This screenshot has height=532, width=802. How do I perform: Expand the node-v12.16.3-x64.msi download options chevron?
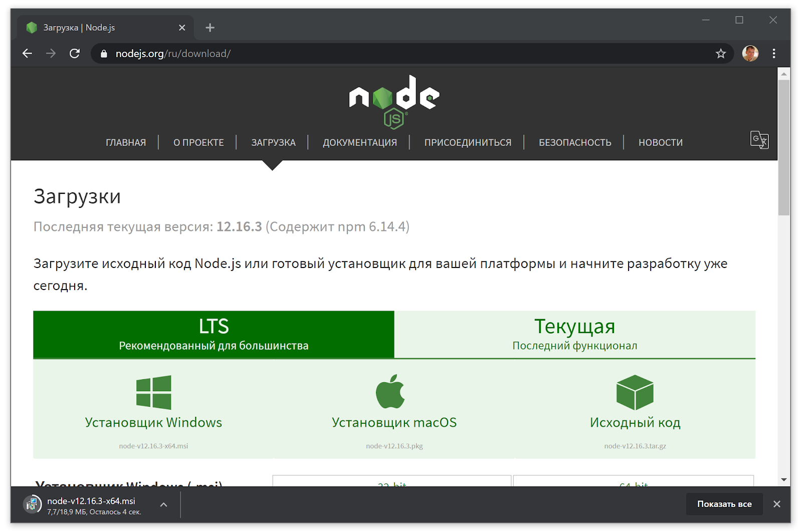click(163, 504)
